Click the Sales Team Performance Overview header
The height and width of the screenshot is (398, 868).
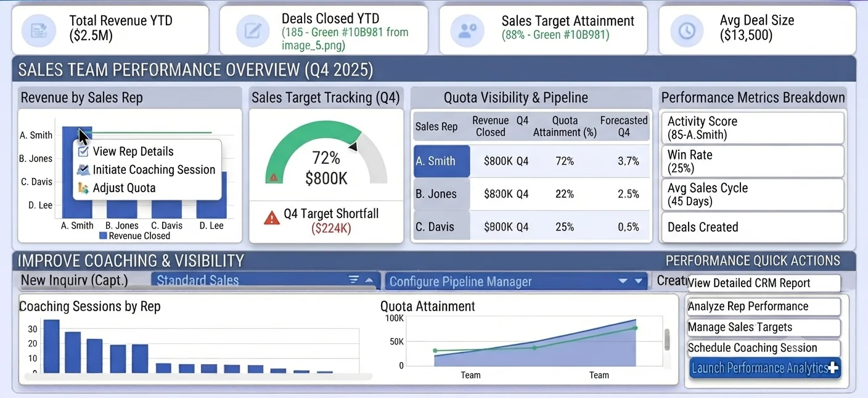coord(195,70)
